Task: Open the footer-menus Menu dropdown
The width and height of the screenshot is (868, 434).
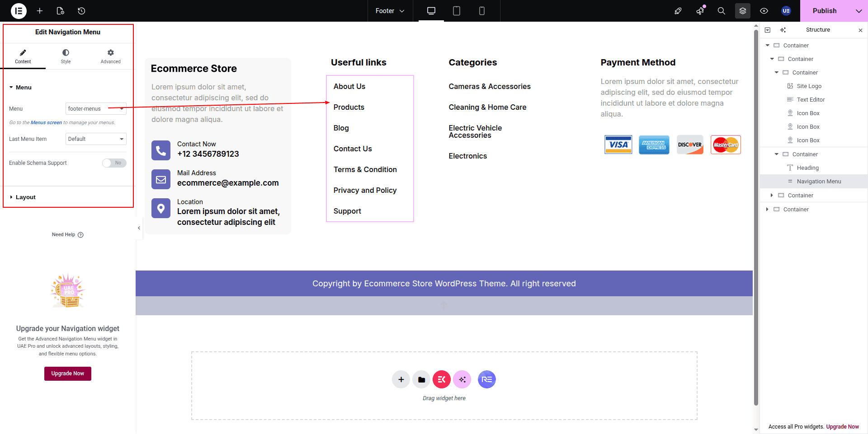Action: pos(96,109)
